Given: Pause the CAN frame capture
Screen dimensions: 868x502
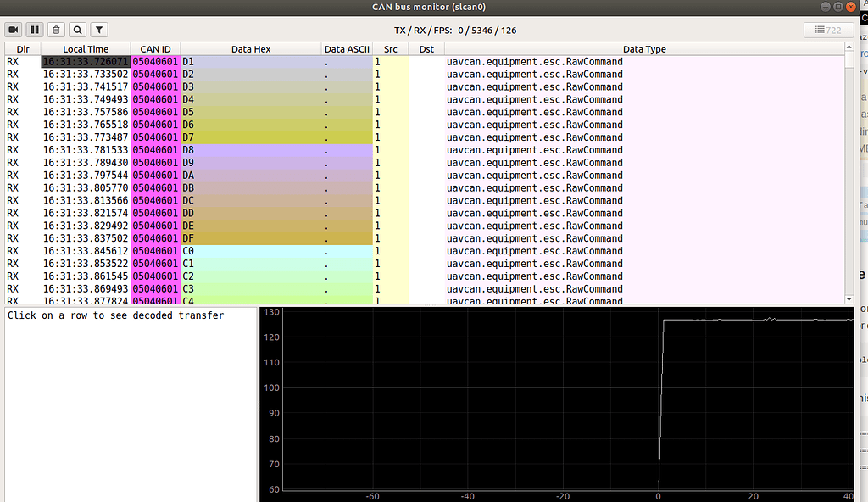Looking at the screenshot, I should point(35,30).
